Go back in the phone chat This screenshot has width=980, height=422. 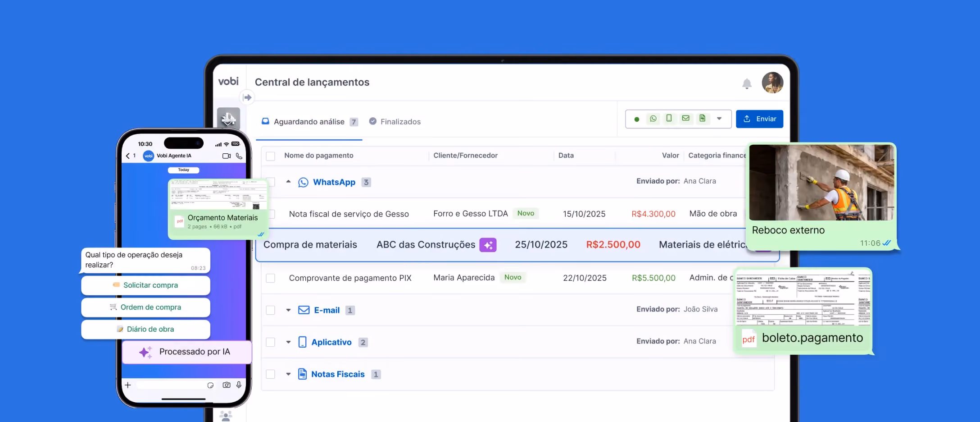tap(128, 156)
